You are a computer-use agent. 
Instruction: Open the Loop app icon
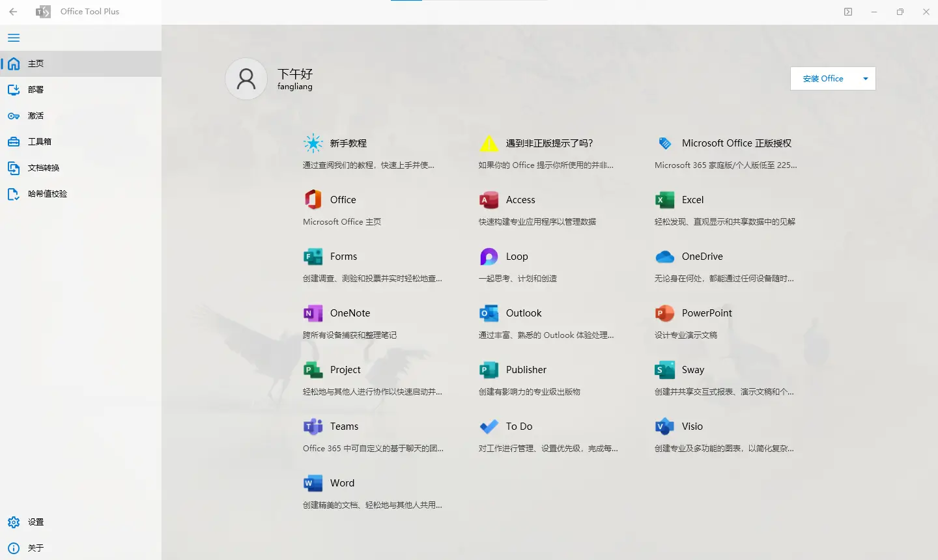[x=489, y=257]
